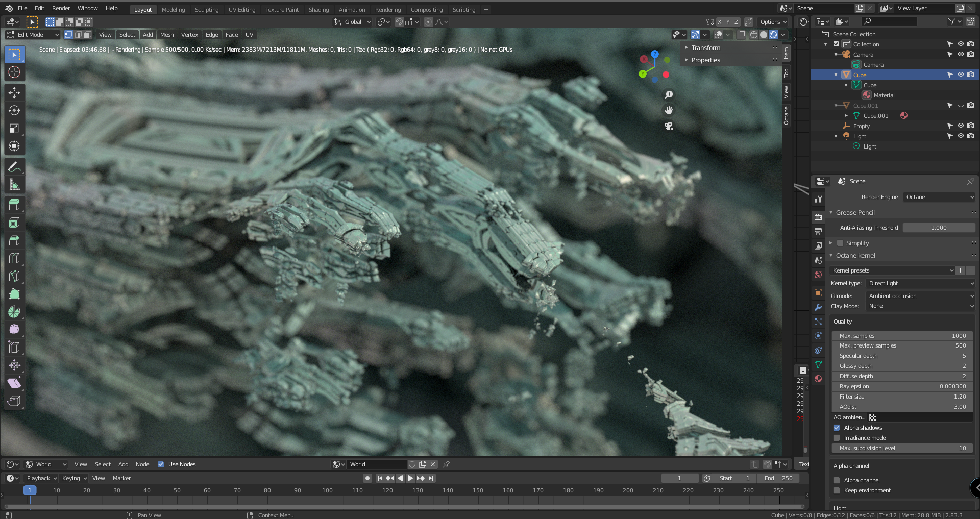Click the Jump to First Frame button
The height and width of the screenshot is (519, 980).
(379, 478)
